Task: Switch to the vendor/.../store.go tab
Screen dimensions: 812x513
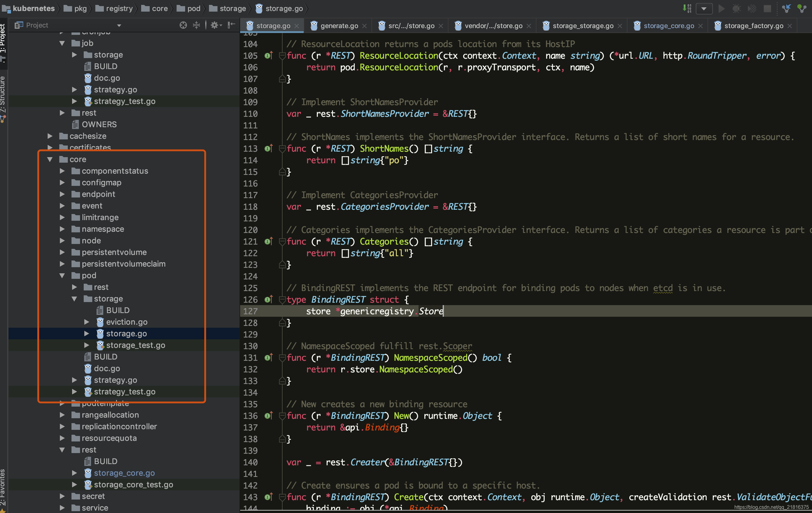Action: tap(493, 26)
